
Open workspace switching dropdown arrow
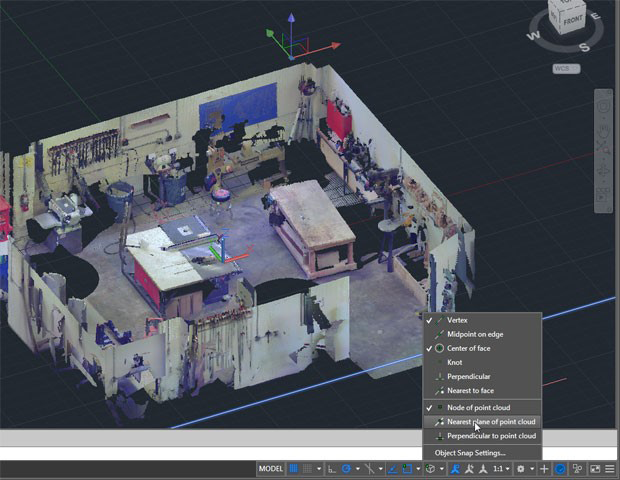(532, 469)
